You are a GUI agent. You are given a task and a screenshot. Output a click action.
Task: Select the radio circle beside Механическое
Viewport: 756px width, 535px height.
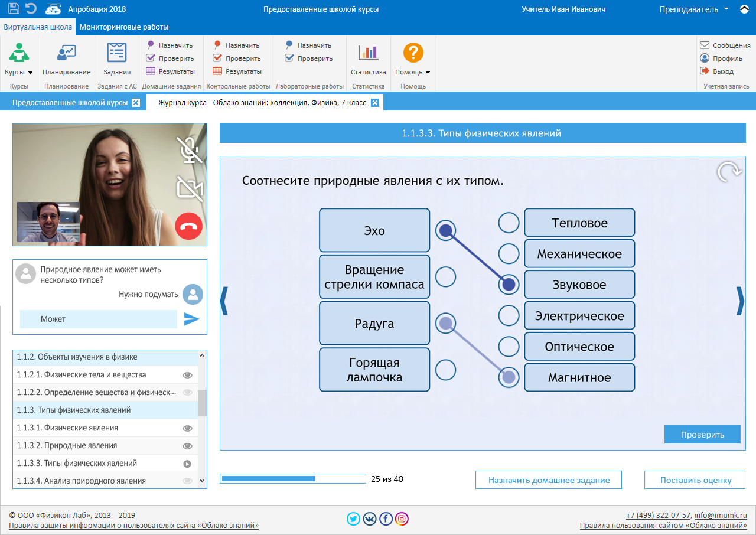tap(509, 253)
